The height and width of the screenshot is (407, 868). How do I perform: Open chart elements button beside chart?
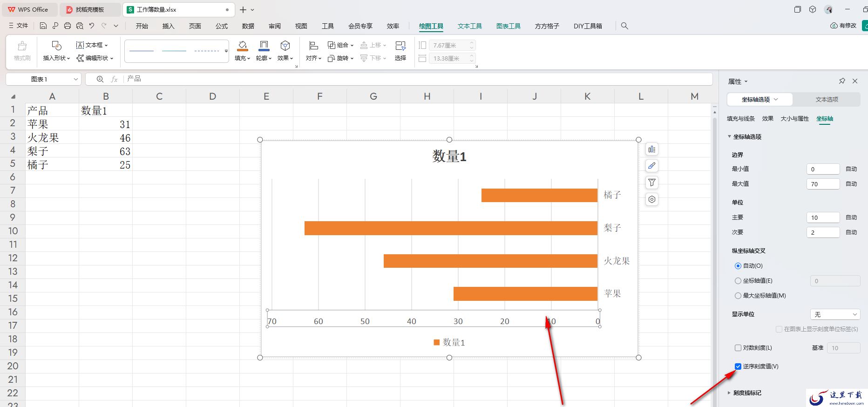pos(652,149)
